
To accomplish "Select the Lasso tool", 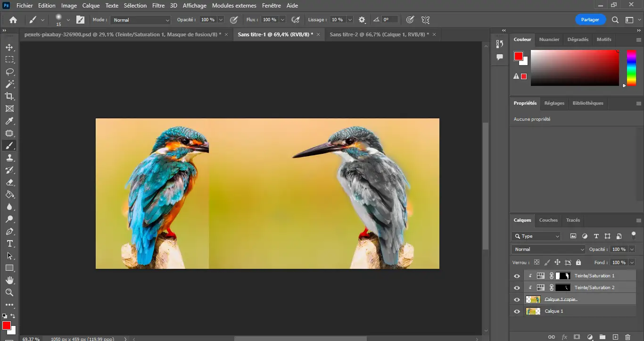I will [9, 72].
